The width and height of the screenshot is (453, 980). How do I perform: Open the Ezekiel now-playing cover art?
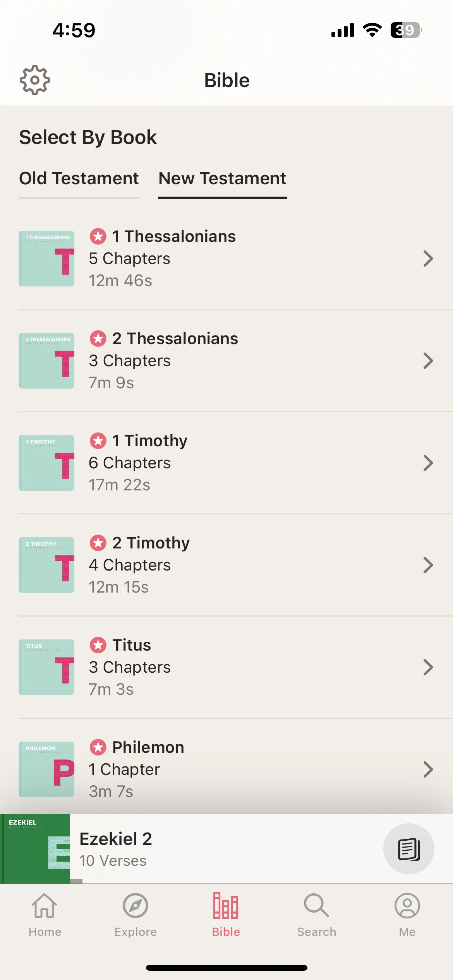[35, 848]
